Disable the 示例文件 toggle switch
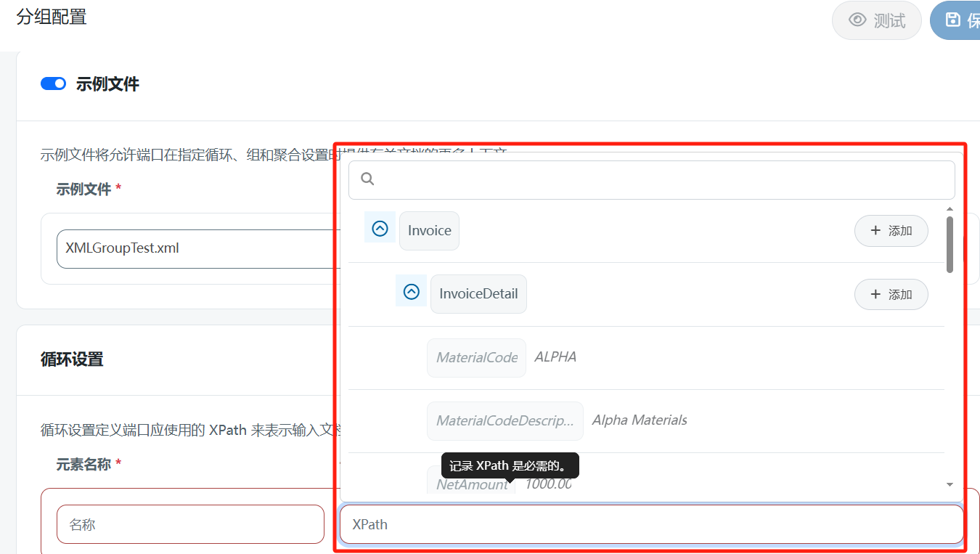The height and width of the screenshot is (554, 980). point(53,83)
